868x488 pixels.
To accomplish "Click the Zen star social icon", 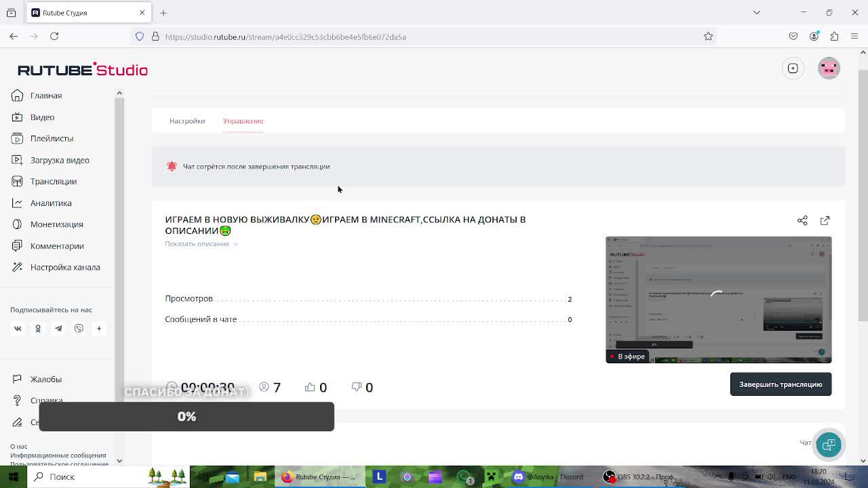I will [99, 329].
